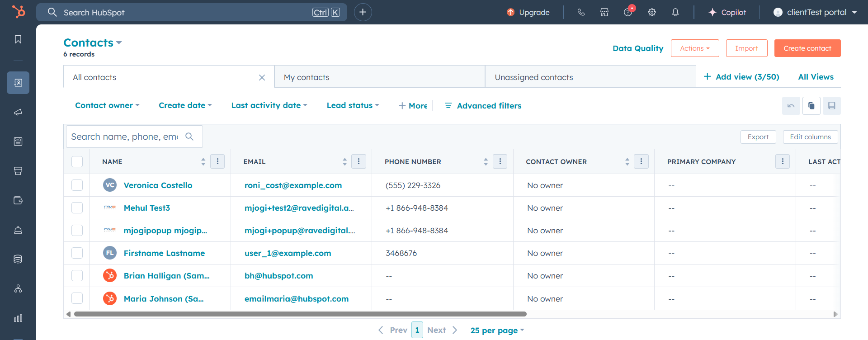Open the Sales storefront sidebar icon
The height and width of the screenshot is (340, 868).
coord(18,171)
